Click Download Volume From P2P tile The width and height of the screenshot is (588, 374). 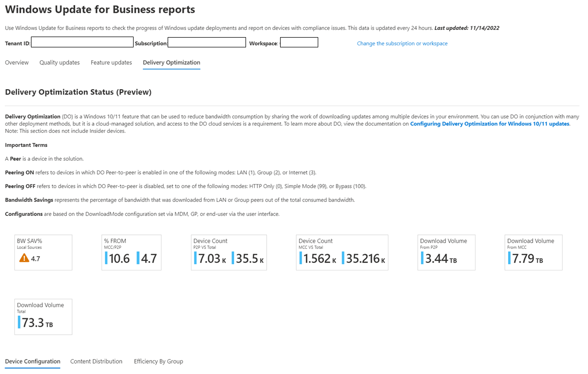pyautogui.click(x=446, y=252)
